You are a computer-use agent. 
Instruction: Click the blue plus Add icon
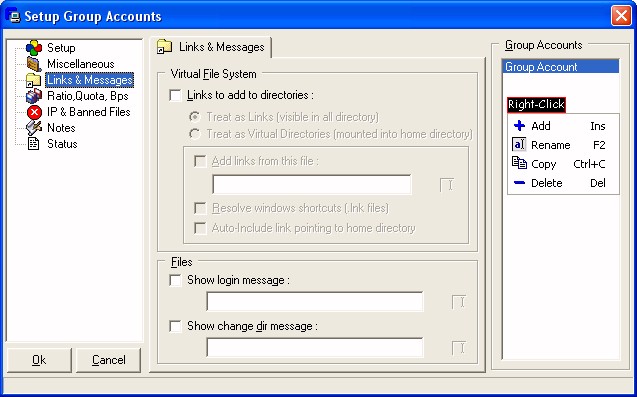pyautogui.click(x=519, y=126)
